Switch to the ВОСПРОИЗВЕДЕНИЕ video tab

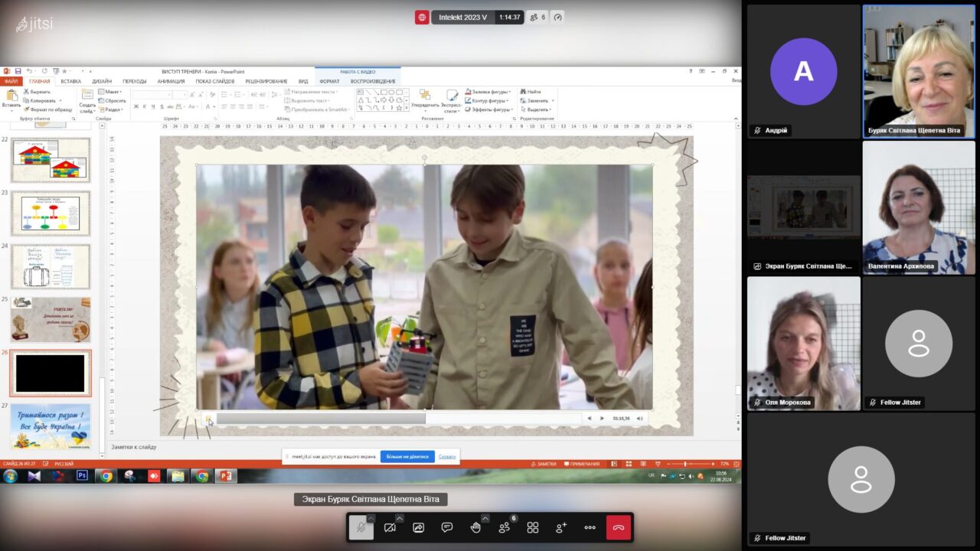[374, 81]
